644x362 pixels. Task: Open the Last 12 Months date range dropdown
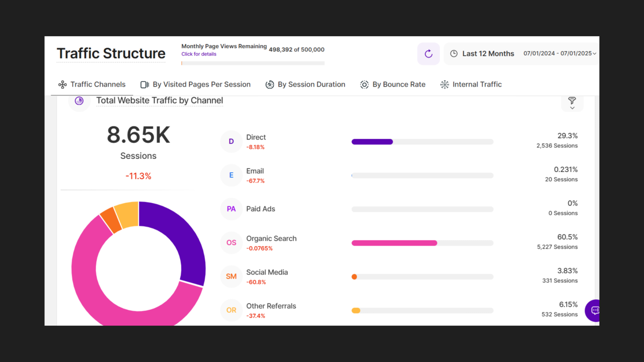click(x=488, y=54)
